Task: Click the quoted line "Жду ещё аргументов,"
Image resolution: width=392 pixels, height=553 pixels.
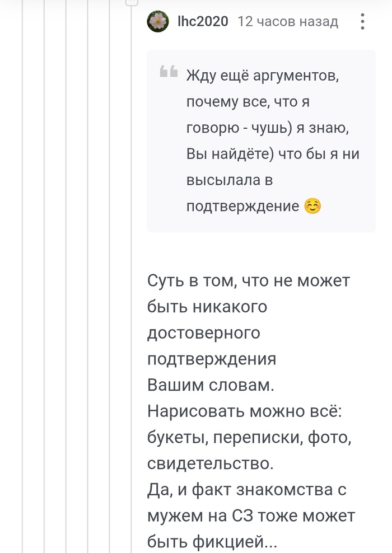Action: 262,75
